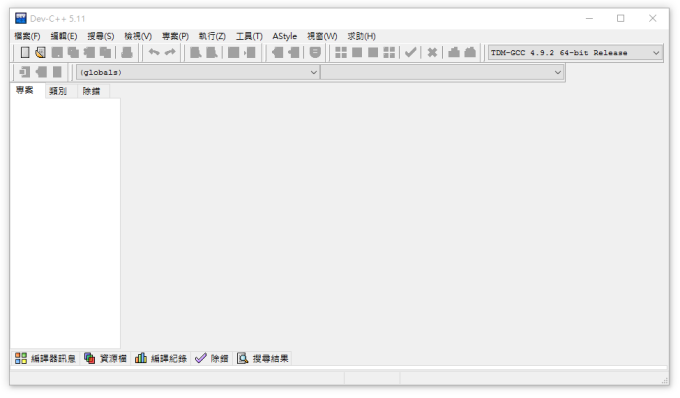The width and height of the screenshot is (680, 398).
Task: Click the Open file toolbar icon
Action: [40, 53]
